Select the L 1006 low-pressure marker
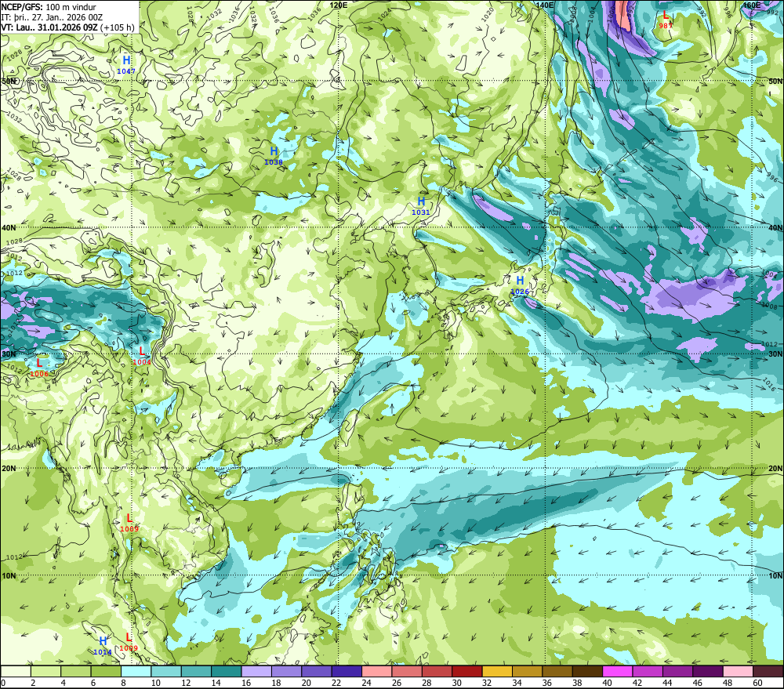 tap(39, 367)
